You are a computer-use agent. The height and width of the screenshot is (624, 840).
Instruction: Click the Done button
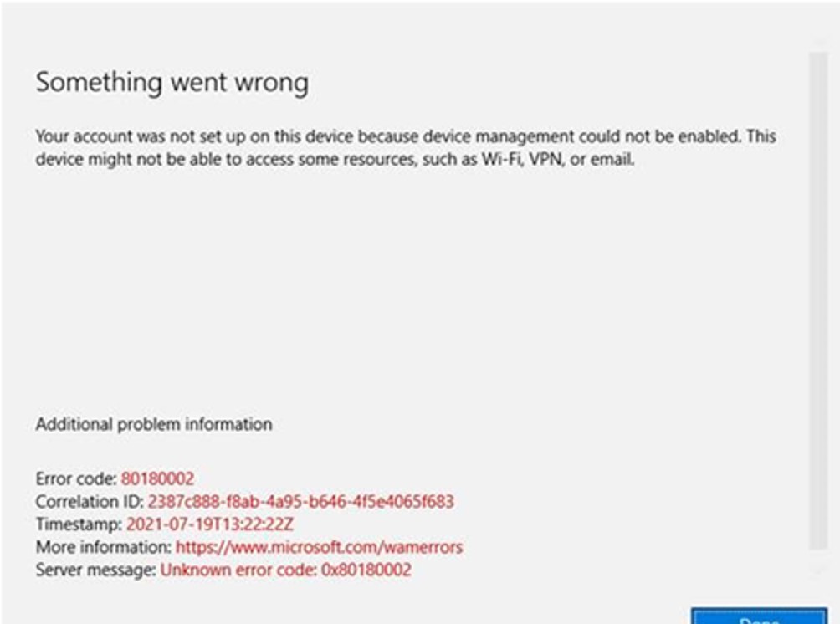(x=759, y=616)
